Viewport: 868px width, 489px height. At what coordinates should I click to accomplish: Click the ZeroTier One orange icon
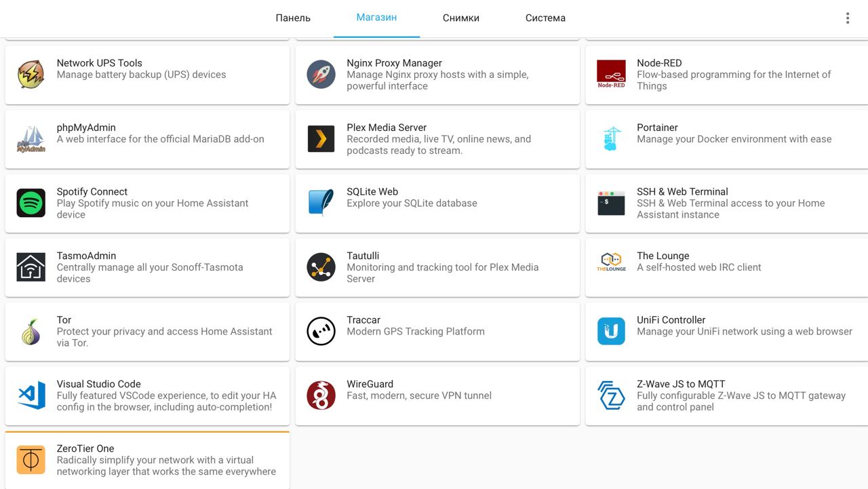pos(31,460)
